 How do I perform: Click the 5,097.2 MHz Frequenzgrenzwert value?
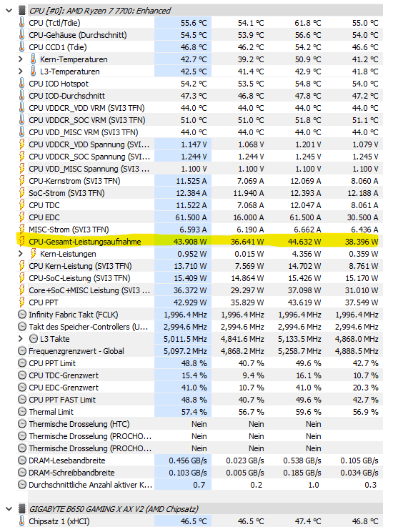[x=185, y=351]
